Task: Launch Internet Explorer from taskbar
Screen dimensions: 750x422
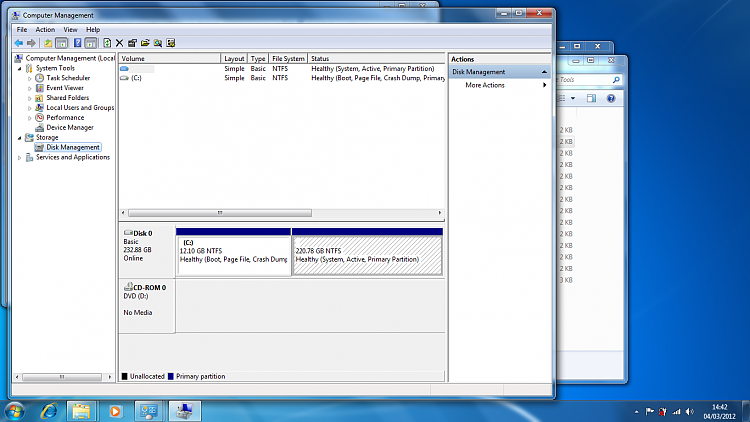Action: pos(49,411)
